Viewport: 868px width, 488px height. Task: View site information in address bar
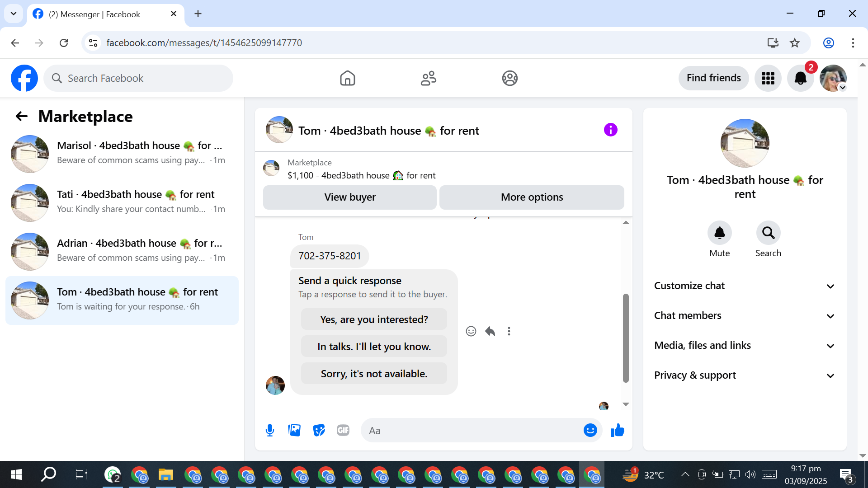pos(93,43)
